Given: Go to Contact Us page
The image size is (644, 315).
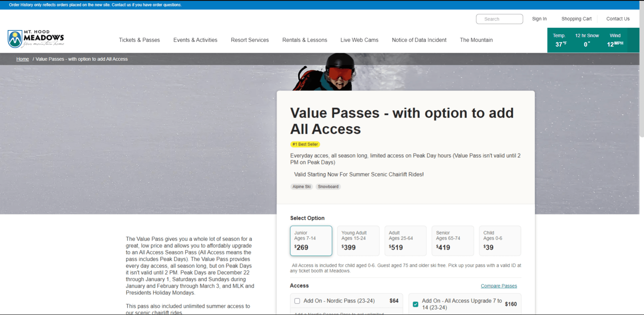Looking at the screenshot, I should [618, 19].
